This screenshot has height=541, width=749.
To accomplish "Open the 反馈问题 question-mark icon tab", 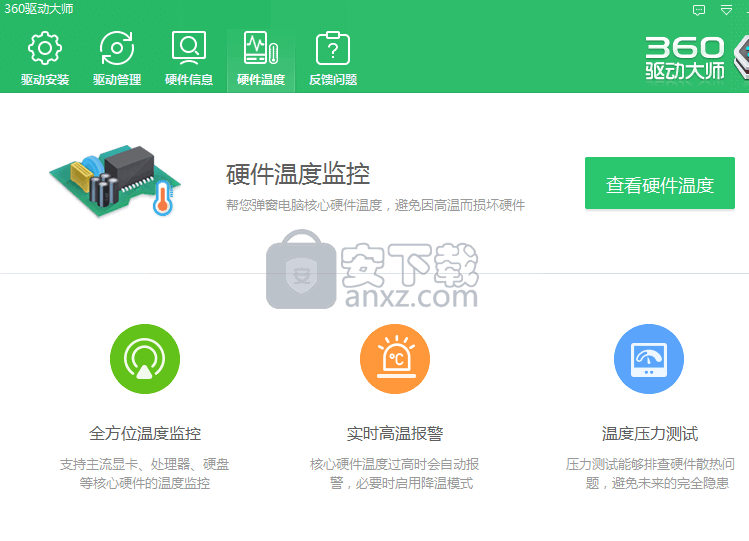I will coord(333,58).
